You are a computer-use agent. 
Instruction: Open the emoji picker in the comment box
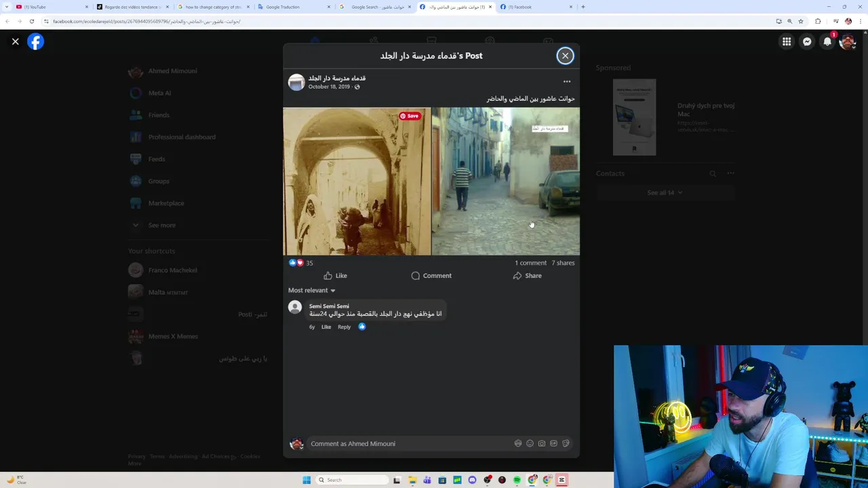[x=530, y=443]
